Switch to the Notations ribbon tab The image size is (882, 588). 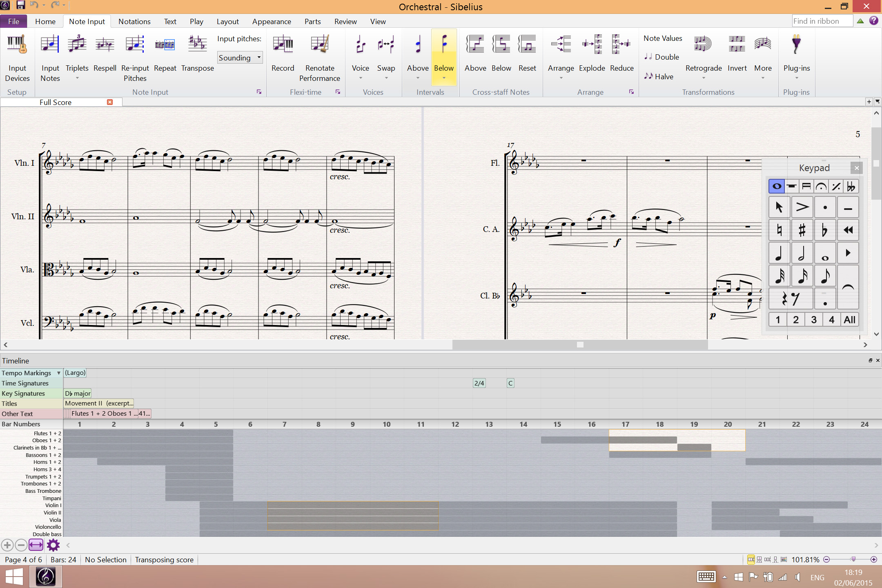coord(135,21)
